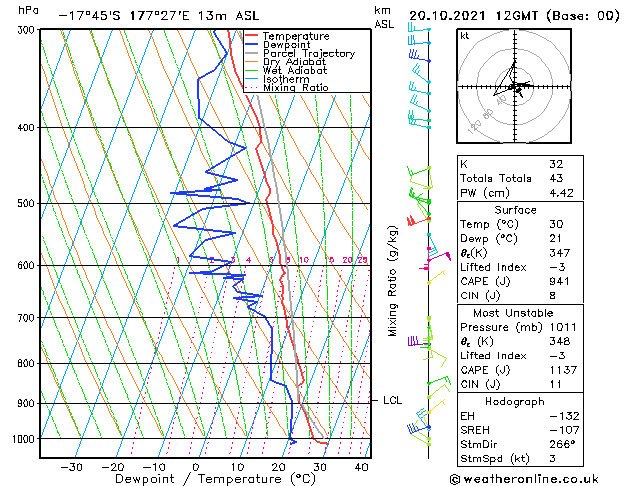Click the K index value 32
The image size is (629, 486).
(556, 164)
